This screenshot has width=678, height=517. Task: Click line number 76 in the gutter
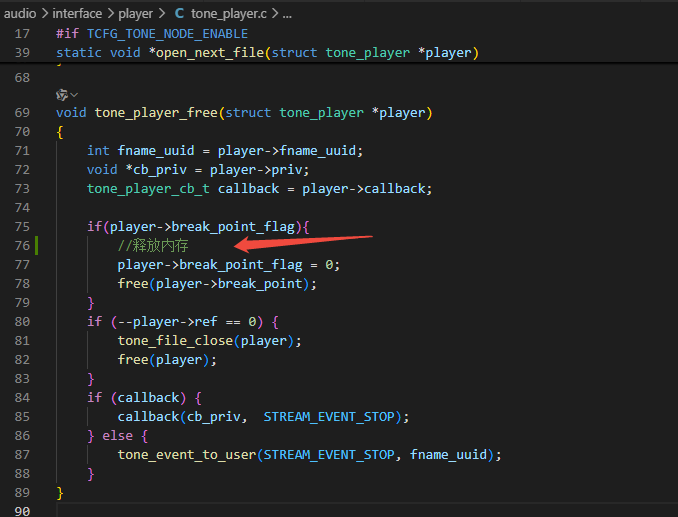(x=22, y=246)
